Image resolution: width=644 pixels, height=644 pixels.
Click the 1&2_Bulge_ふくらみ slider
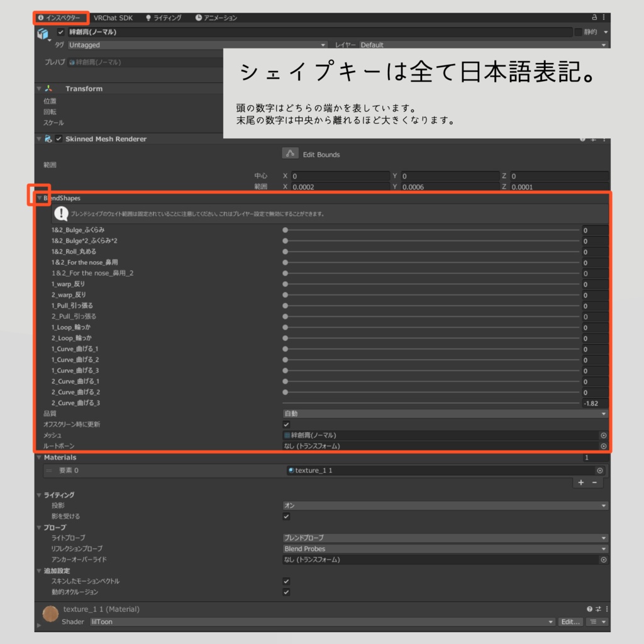431,230
